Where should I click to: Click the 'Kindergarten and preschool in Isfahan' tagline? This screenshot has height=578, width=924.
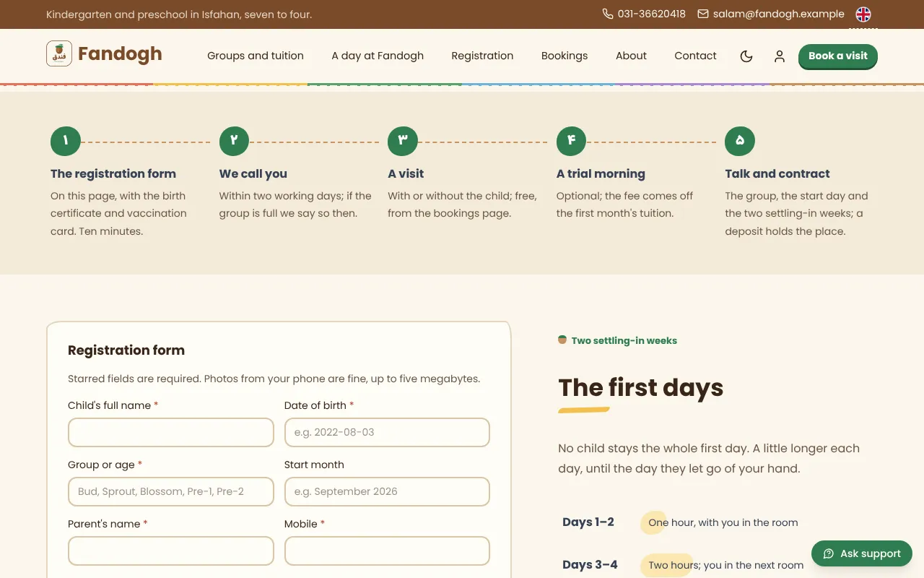(179, 14)
